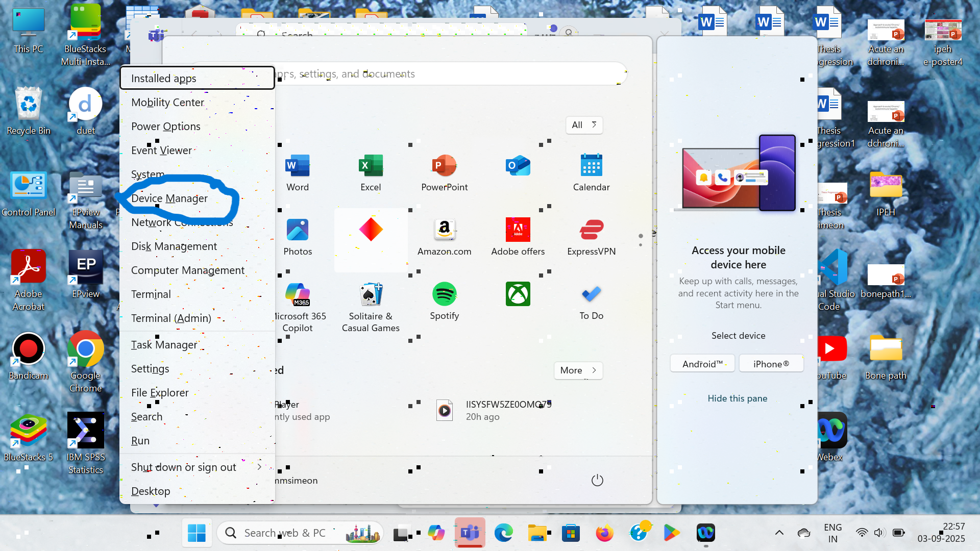The height and width of the screenshot is (551, 980).
Task: Open Microsoft Edge from taskbar
Action: [x=503, y=533]
